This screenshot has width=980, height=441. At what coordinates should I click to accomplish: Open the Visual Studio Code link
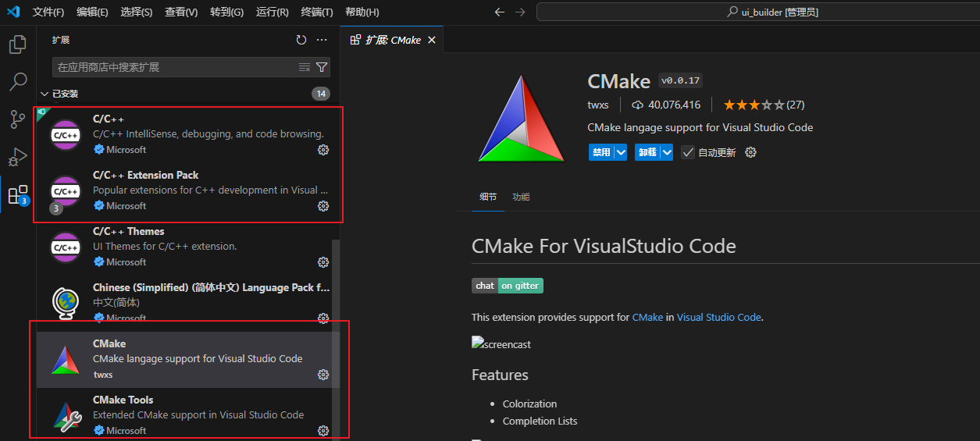coord(718,318)
